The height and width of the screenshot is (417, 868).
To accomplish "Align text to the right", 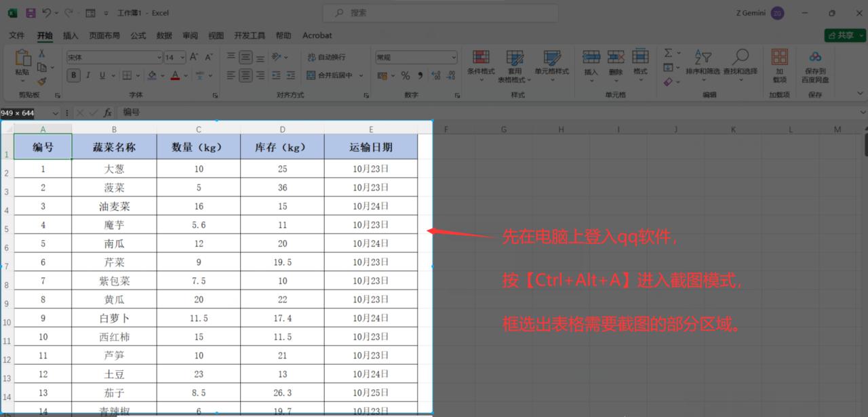I will 260,75.
